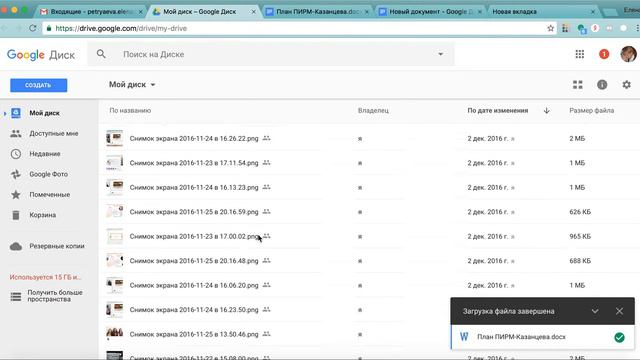Click the My Drive icon in sidebar
The height and width of the screenshot is (360, 640).
point(16,113)
